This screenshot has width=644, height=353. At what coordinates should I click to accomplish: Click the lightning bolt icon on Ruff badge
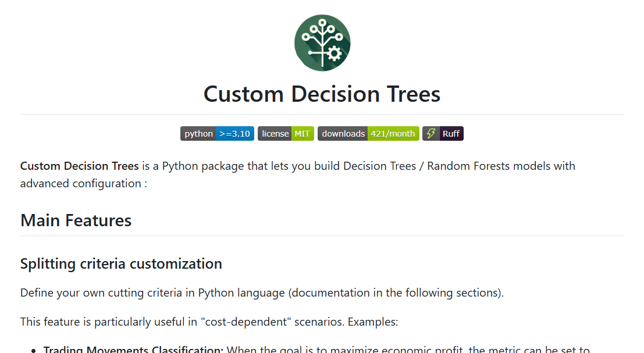[x=431, y=134]
